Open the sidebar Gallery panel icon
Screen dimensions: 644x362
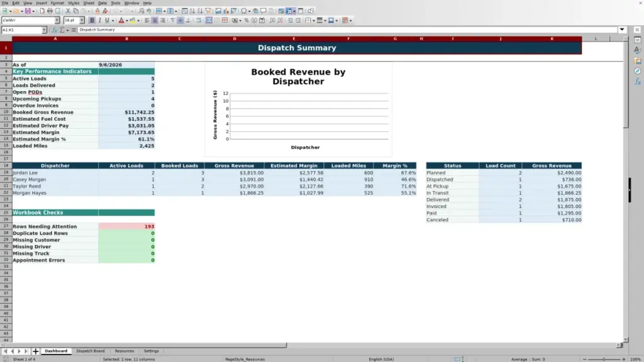tap(638, 61)
